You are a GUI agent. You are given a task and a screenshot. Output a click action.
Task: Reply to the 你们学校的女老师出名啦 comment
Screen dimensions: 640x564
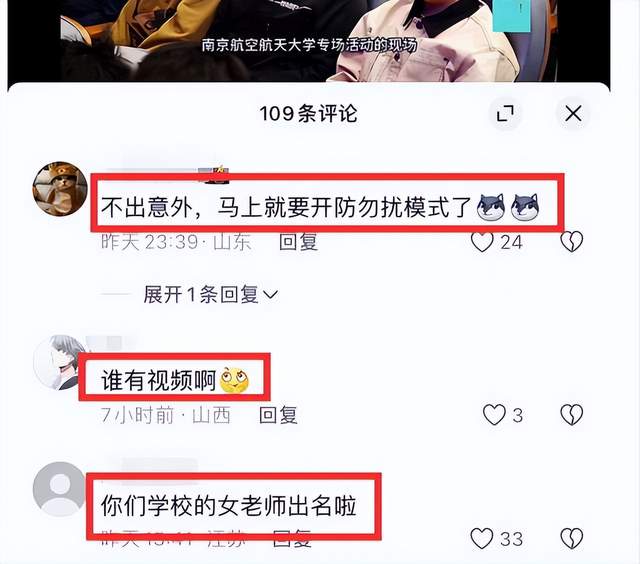(292, 538)
